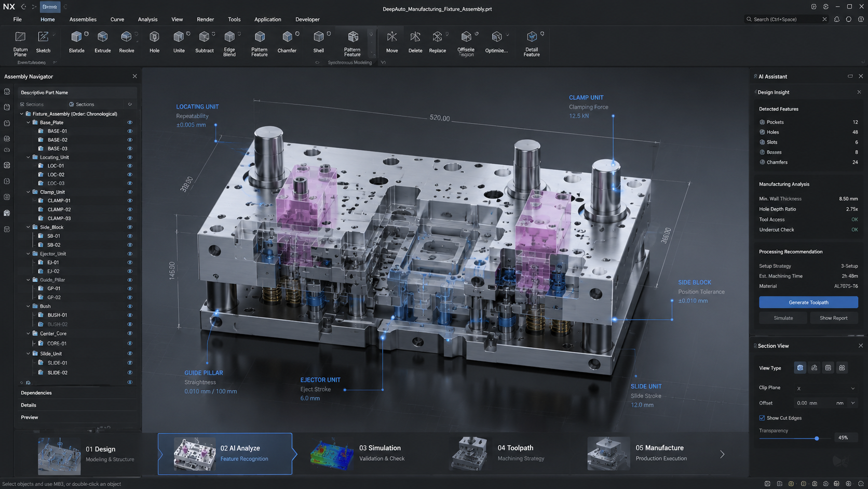Open the Sketch tool
Image resolution: width=868 pixels, height=489 pixels.
(x=43, y=42)
